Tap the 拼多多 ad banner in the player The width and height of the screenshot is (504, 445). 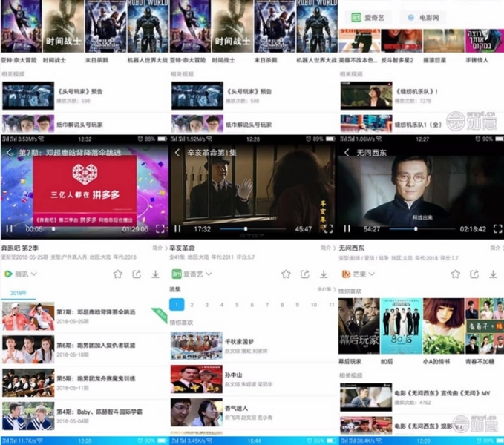[85, 191]
